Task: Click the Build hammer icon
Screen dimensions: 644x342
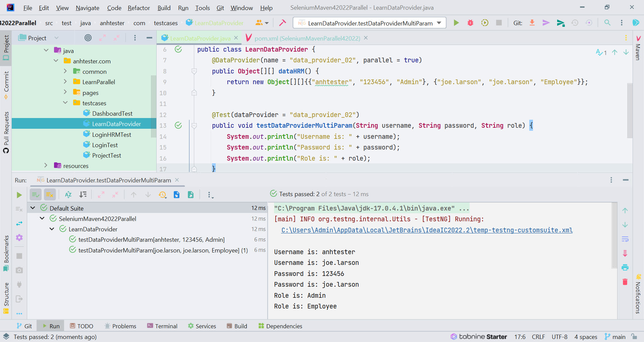Action: point(282,23)
